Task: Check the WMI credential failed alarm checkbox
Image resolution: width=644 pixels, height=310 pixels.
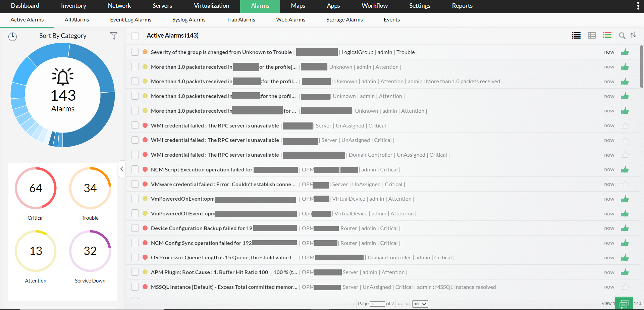Action: (135, 125)
